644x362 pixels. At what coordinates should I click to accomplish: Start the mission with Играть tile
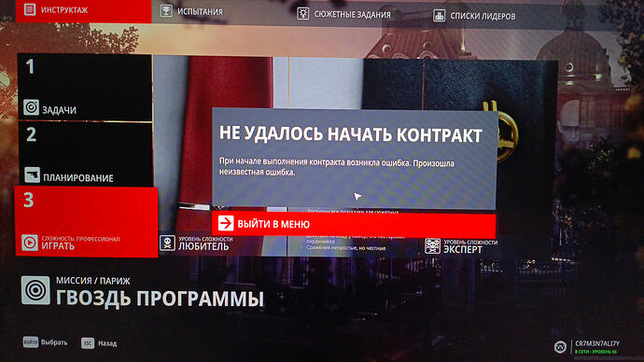(87, 222)
